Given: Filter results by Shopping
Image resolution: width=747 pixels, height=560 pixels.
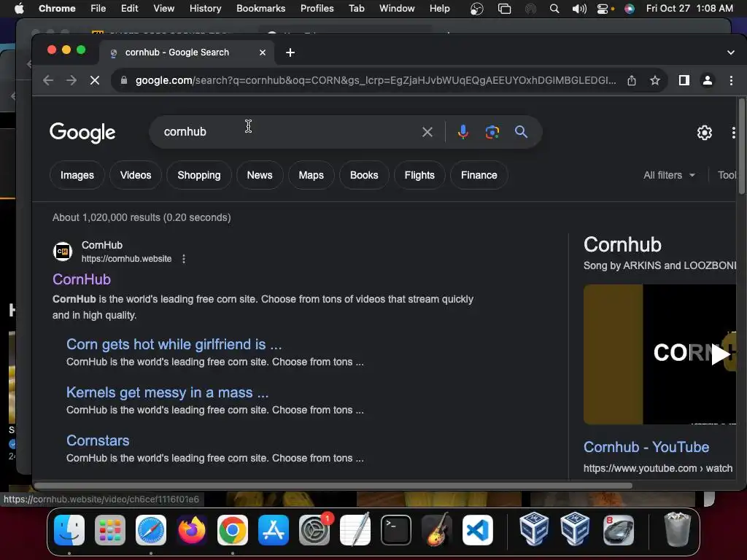Looking at the screenshot, I should point(199,175).
